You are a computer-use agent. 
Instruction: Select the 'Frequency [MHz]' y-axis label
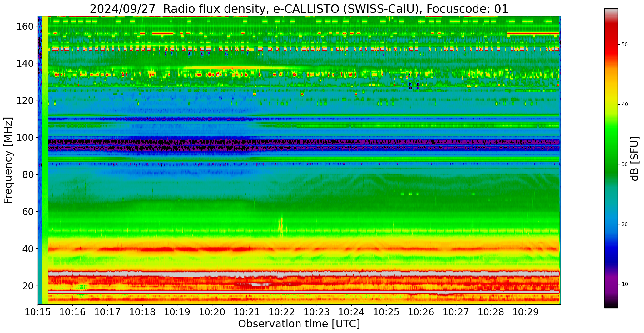click(8, 160)
